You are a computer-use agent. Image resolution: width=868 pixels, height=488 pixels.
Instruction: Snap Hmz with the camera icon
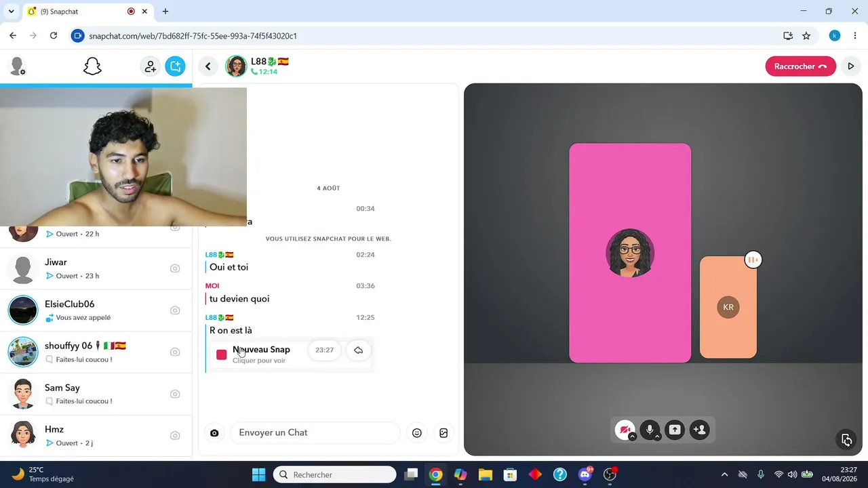(175, 435)
